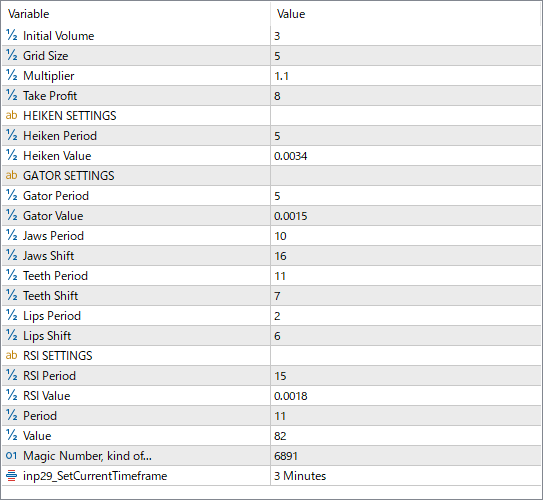Click the ab string icon beside HEIKEN SETTINGS
The image size is (543, 500).
pyautogui.click(x=11, y=115)
